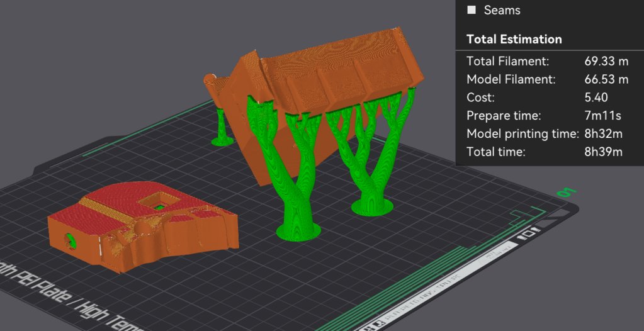Viewport: 644px width, 331px height.
Task: Select the Model Filament value 66.53 m
Action: click(x=606, y=79)
